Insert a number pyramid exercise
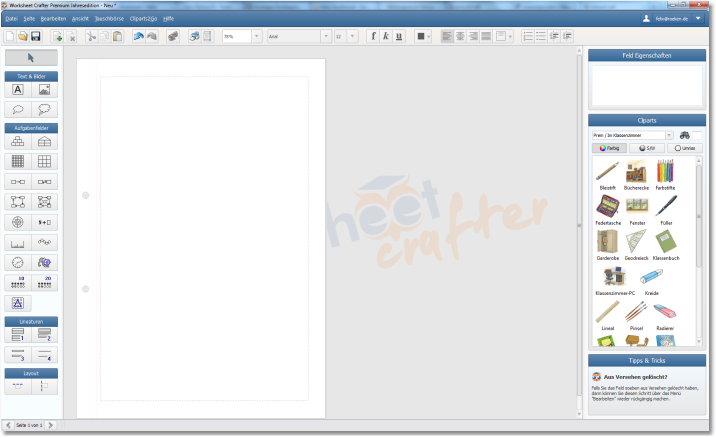The image size is (716, 438). pyautogui.click(x=18, y=142)
